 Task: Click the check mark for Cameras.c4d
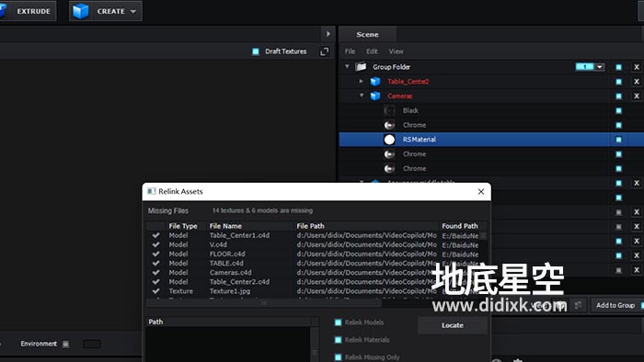point(155,273)
